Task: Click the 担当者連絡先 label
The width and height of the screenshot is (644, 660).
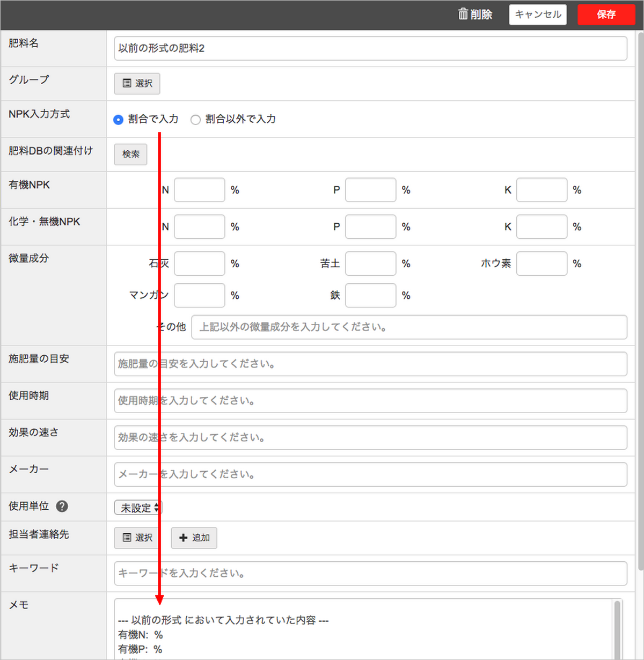Action: click(x=39, y=534)
